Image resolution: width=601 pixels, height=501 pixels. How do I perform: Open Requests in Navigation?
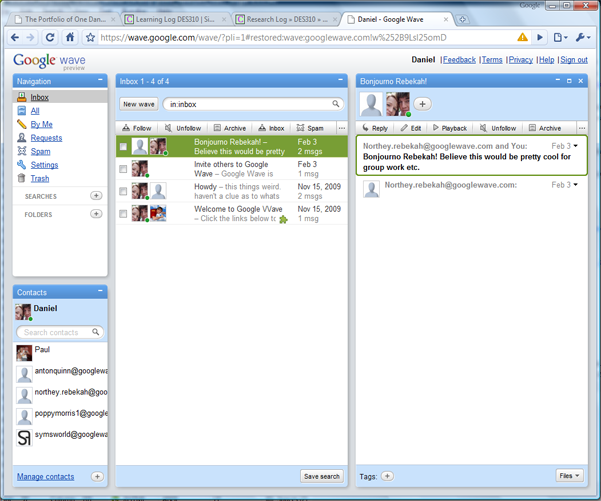coord(46,138)
